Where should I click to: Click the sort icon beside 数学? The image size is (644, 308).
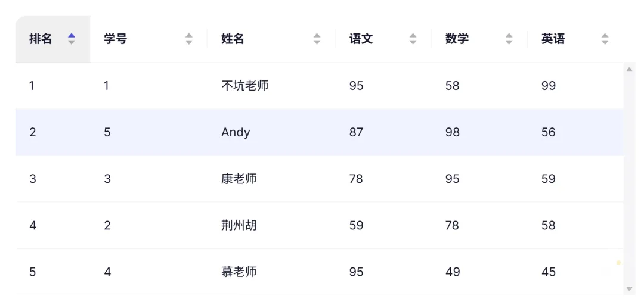coord(509,39)
